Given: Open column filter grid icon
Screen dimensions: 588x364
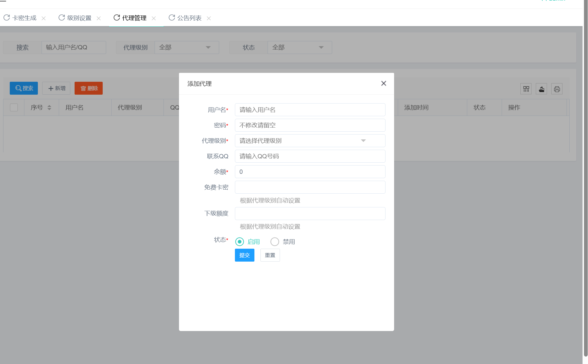Looking at the screenshot, I should coord(526,89).
